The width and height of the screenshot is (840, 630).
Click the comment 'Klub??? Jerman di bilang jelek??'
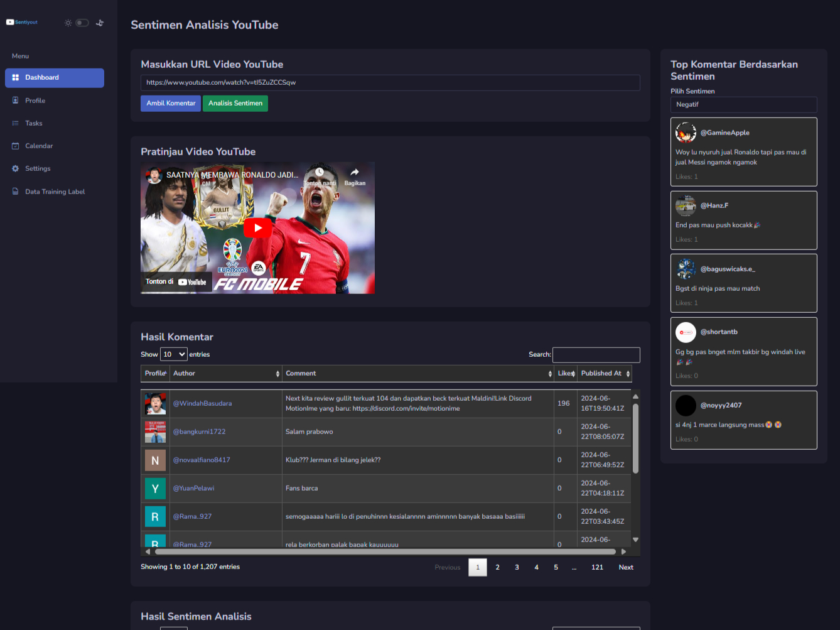coord(333,460)
